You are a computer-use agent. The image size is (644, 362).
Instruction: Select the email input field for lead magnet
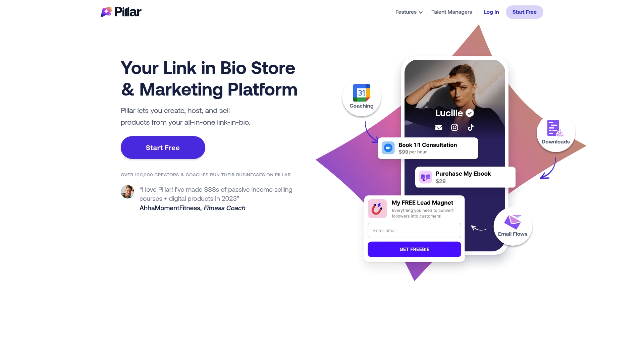415,230
